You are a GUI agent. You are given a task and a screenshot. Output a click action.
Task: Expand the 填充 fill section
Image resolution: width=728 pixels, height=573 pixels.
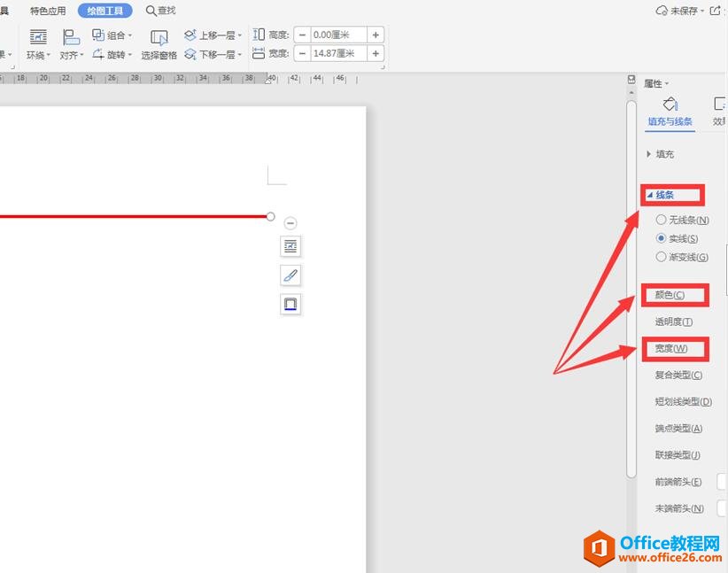649,154
